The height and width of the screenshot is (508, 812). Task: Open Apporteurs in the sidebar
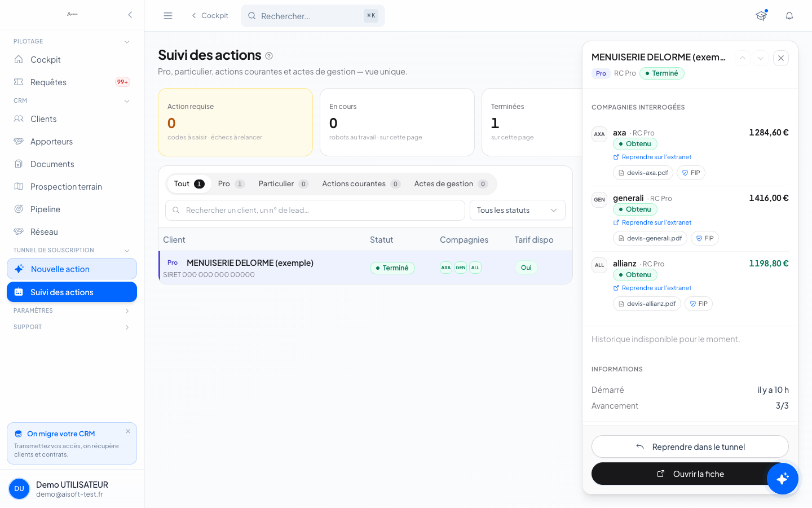click(72, 142)
